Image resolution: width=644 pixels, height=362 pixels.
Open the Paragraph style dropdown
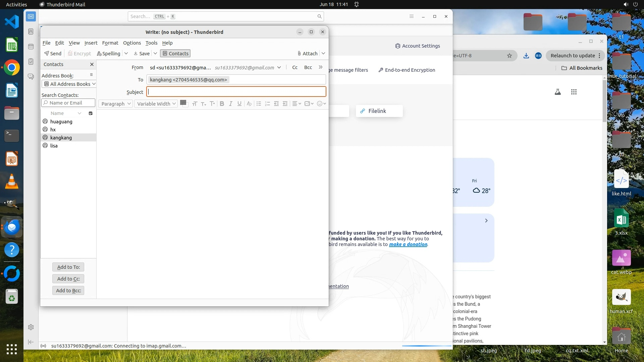(x=116, y=104)
